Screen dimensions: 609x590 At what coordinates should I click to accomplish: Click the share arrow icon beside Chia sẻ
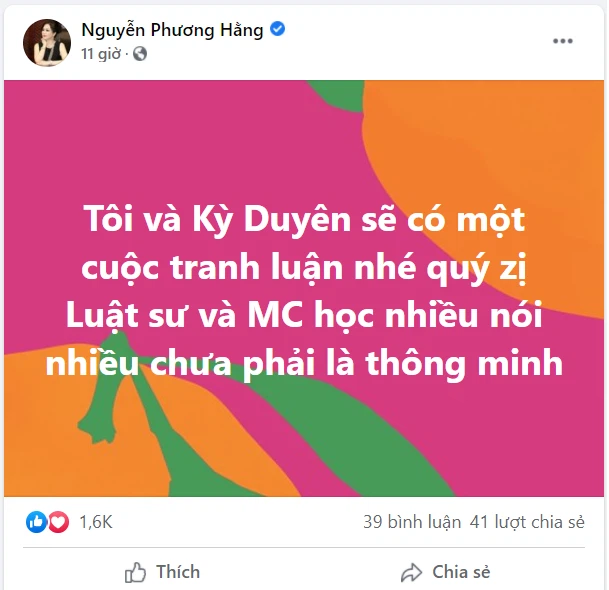[x=411, y=573]
